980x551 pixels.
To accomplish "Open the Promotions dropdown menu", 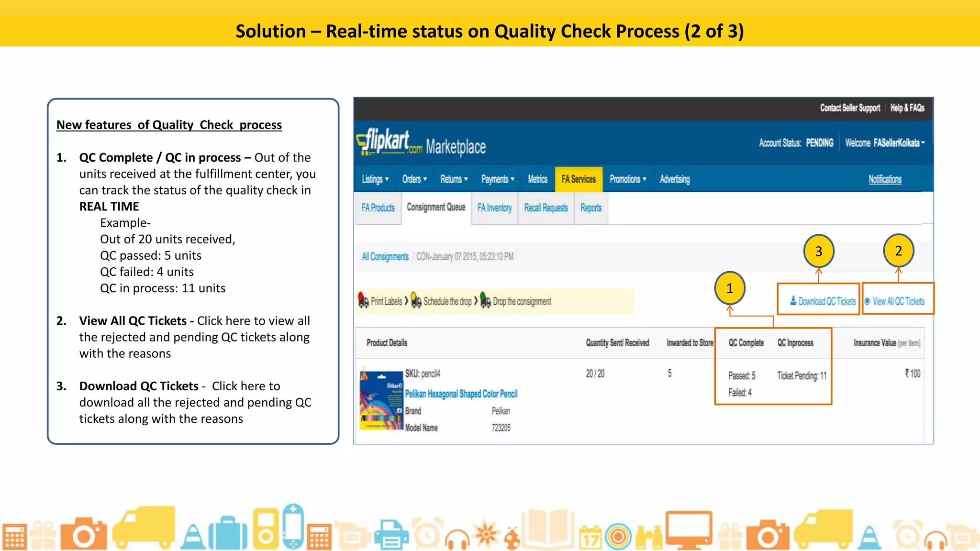I will 628,179.
